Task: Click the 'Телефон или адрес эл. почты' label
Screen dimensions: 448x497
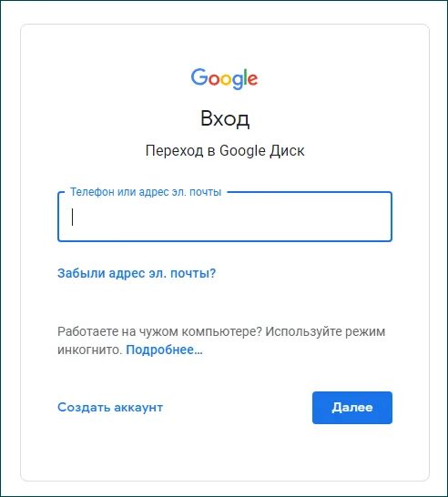Action: [x=146, y=192]
